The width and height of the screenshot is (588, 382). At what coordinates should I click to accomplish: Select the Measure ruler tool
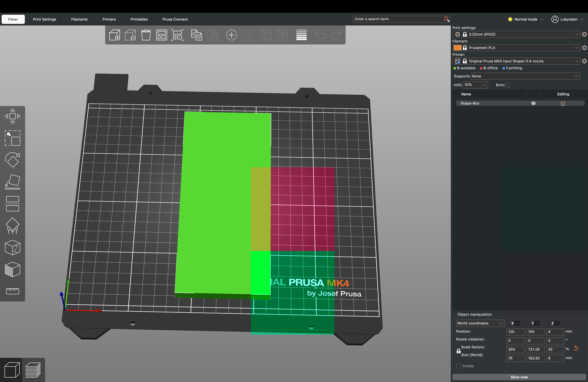[x=13, y=291]
